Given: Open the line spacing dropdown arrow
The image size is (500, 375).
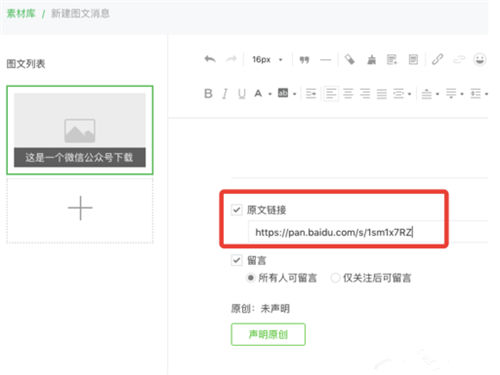Looking at the screenshot, I should 486,94.
